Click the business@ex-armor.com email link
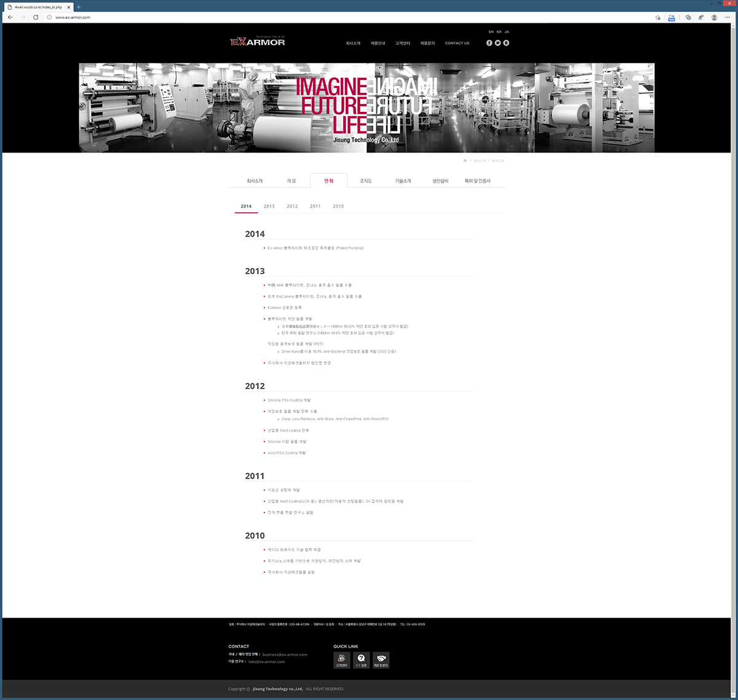 [x=285, y=655]
